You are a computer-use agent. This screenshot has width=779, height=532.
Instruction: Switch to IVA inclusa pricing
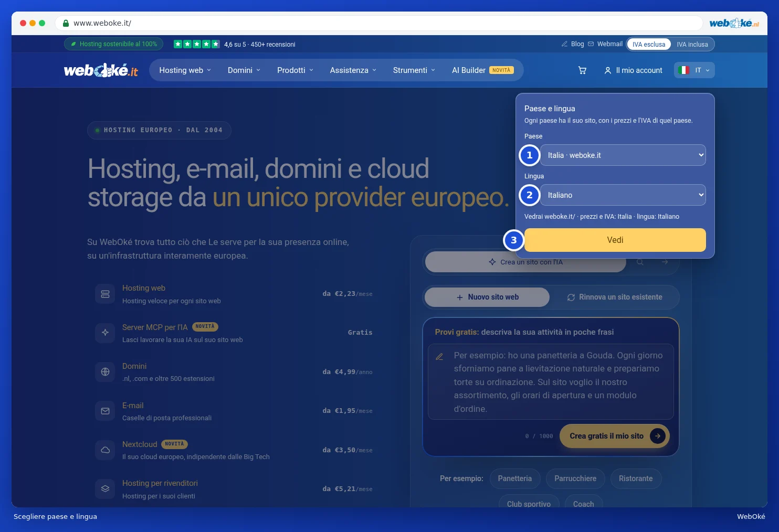692,44
